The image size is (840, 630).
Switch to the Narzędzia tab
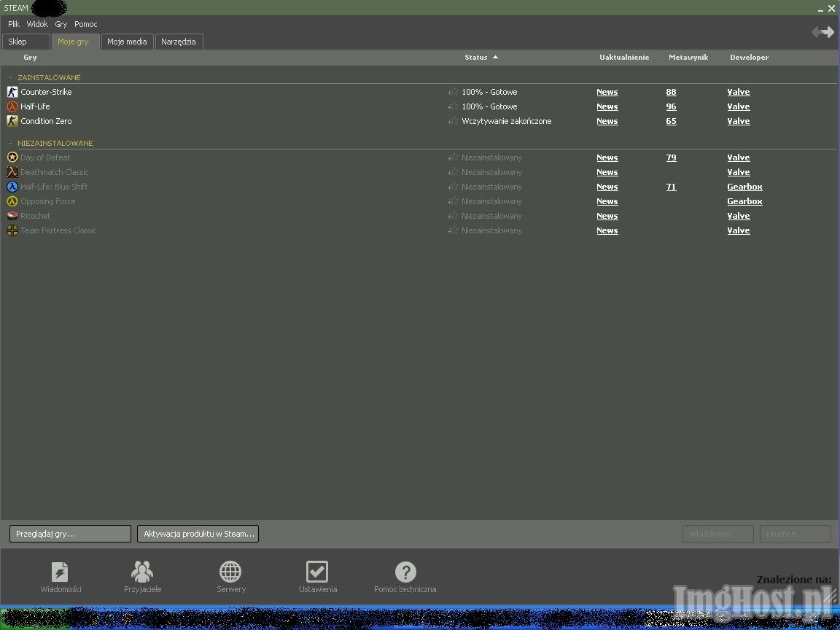pos(179,42)
